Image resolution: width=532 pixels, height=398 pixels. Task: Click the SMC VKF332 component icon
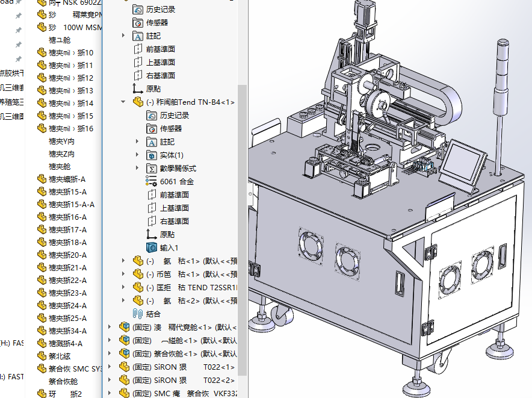point(124,393)
